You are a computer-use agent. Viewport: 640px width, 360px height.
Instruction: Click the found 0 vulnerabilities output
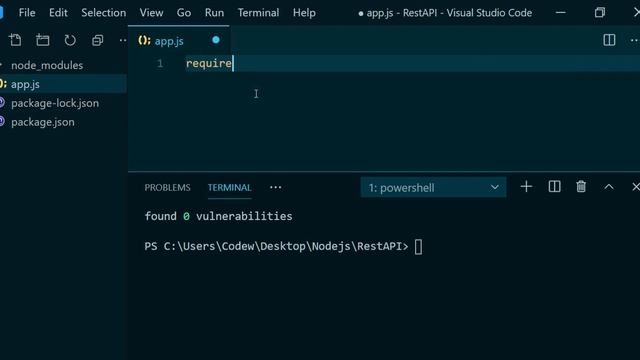tap(218, 216)
